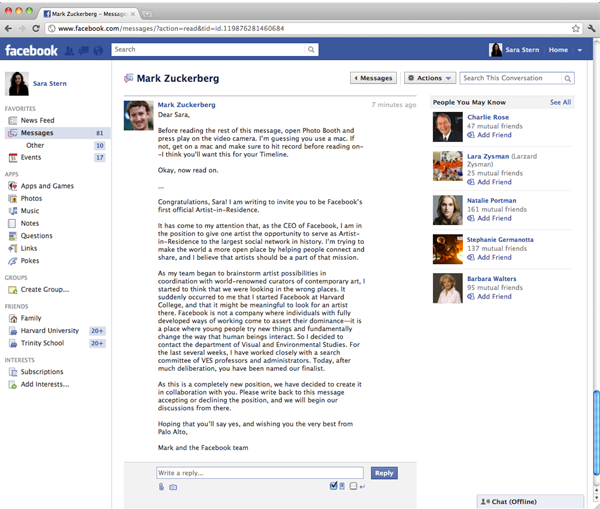Viewport: 600px width, 509px height.
Task: Expand the Actions dropdown
Action: click(x=430, y=78)
